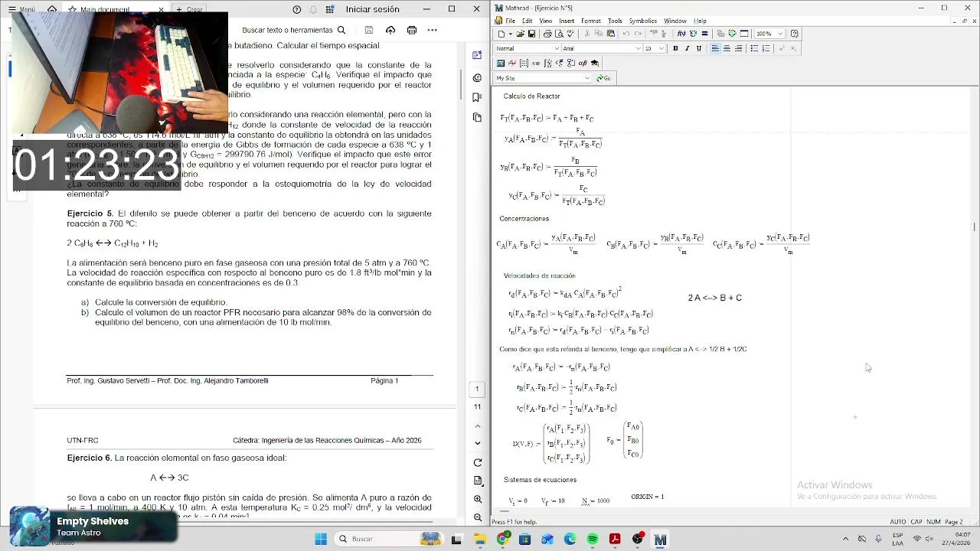Toggle align right in Mathcad toolbar

[738, 48]
